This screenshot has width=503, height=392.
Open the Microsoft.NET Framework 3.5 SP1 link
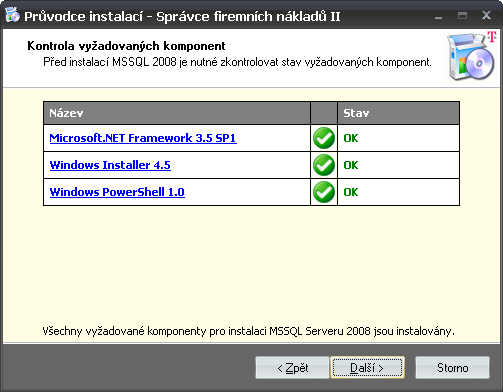143,138
